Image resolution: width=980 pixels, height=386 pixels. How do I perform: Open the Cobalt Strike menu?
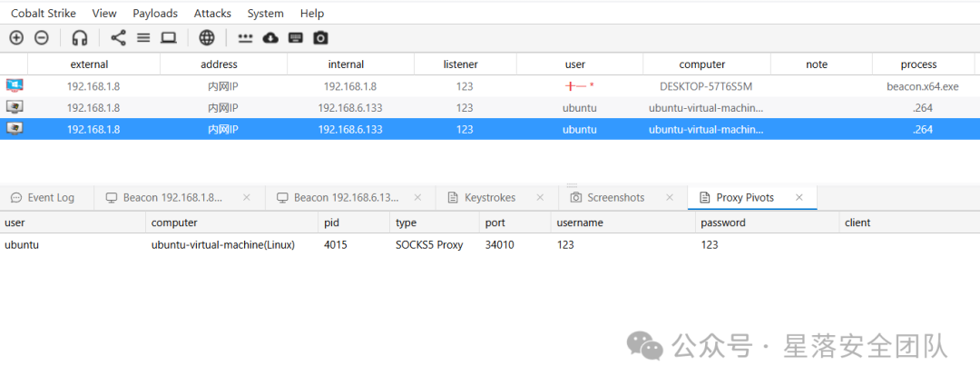44,13
